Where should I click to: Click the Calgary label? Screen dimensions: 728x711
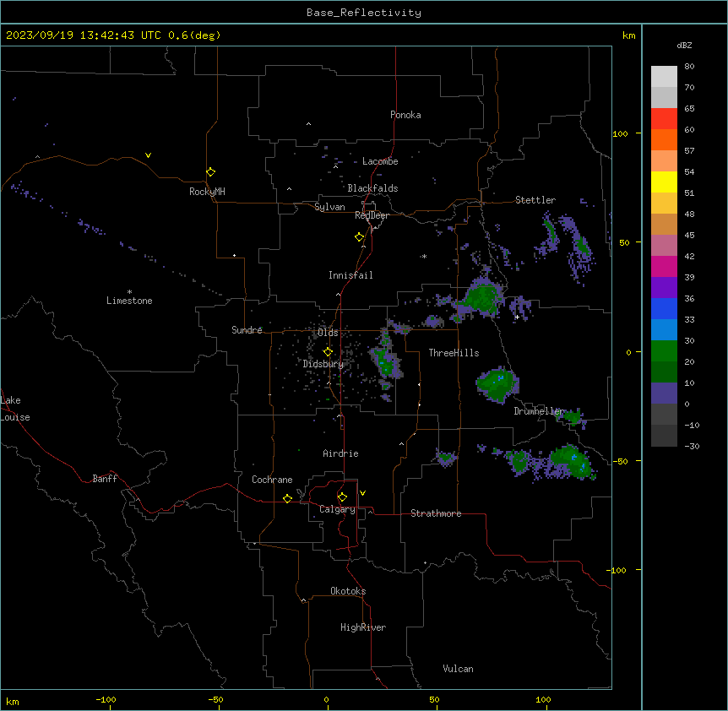[337, 509]
